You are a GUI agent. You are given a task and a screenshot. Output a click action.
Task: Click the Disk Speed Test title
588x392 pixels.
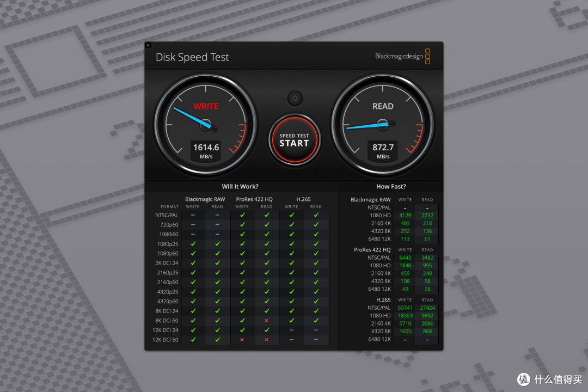[x=192, y=57]
